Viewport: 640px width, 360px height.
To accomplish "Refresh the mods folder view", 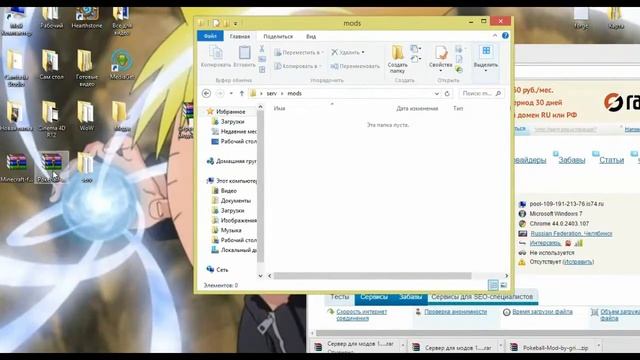I will tap(447, 93).
